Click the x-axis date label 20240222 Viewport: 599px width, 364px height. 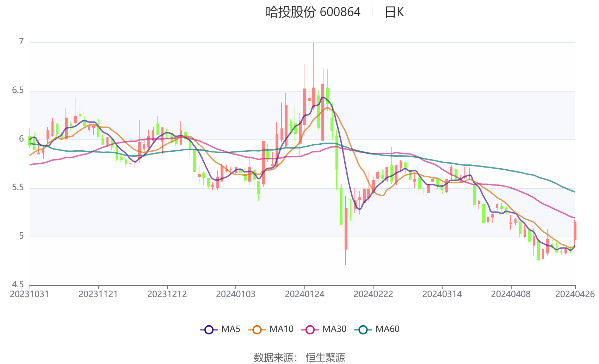click(x=373, y=294)
